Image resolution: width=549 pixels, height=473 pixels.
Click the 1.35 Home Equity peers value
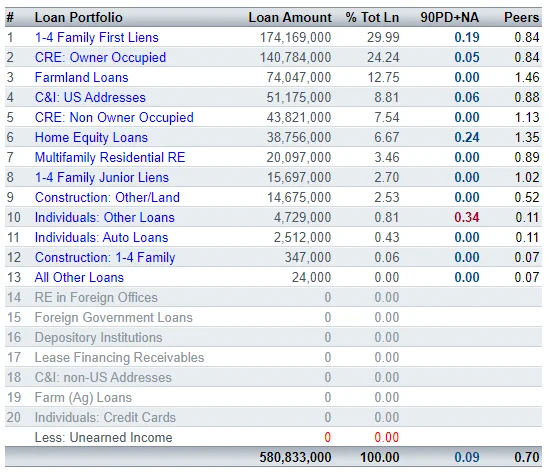tap(527, 137)
